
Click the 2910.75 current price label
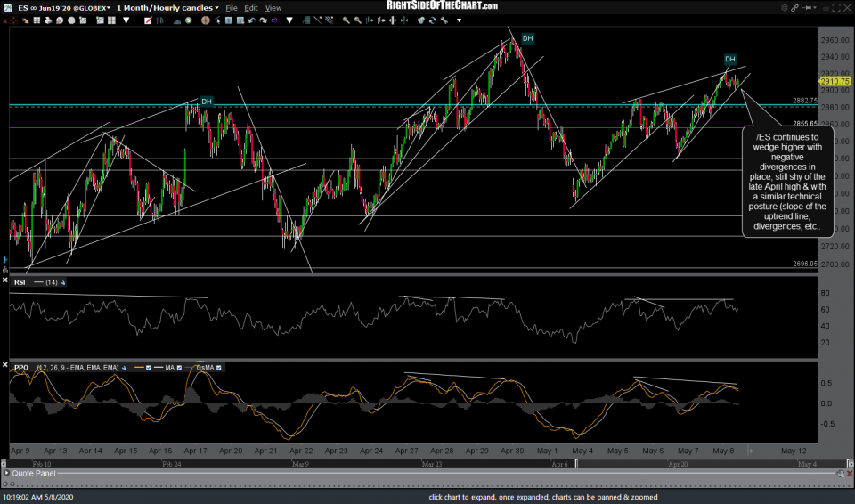point(835,81)
